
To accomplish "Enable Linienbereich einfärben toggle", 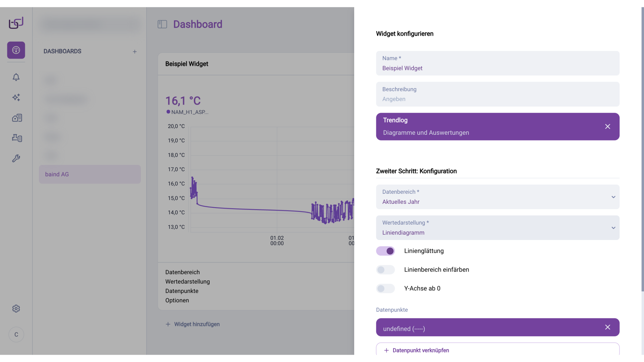I will click(x=385, y=270).
